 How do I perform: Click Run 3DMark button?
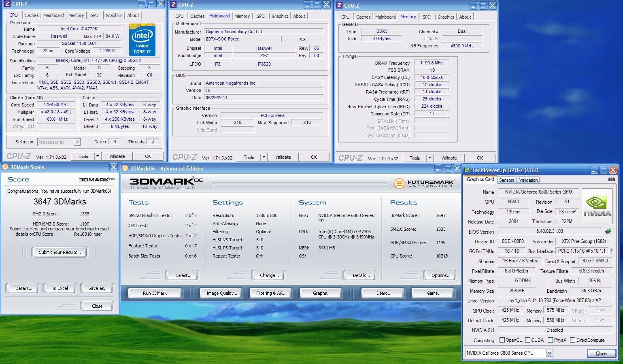pos(155,293)
